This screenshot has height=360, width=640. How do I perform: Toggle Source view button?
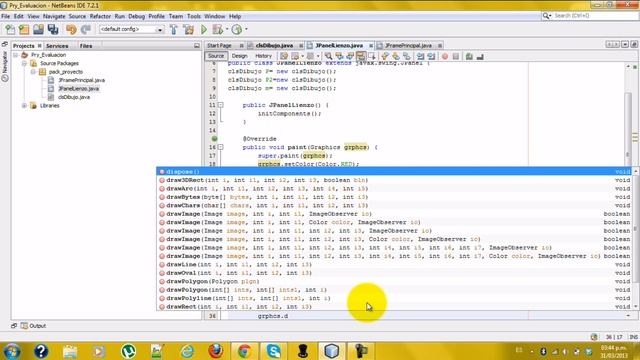[x=216, y=56]
